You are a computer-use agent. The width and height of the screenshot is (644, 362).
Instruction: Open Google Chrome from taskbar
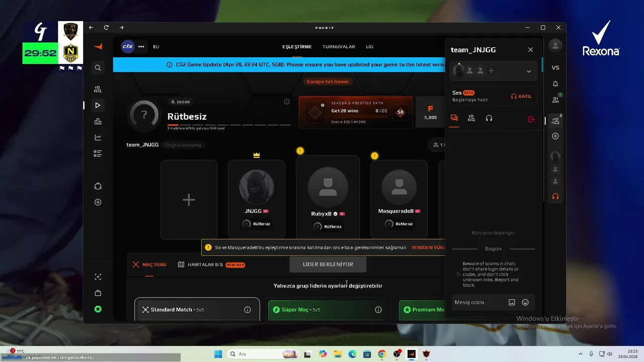(x=382, y=354)
